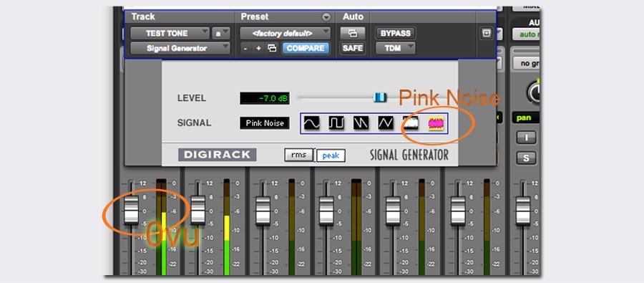Select the sawtooth wave signal icon
Viewport: 644px width, 283px height.
(361, 123)
